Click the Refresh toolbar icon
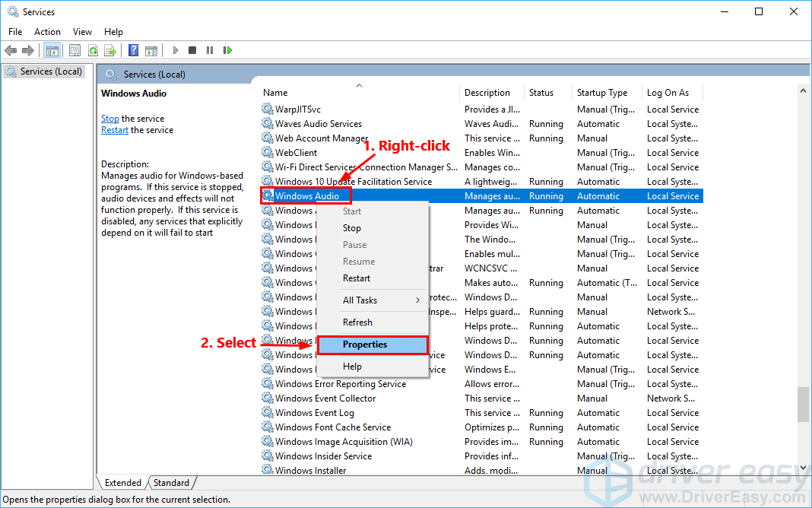This screenshot has width=812, height=508. [x=93, y=50]
